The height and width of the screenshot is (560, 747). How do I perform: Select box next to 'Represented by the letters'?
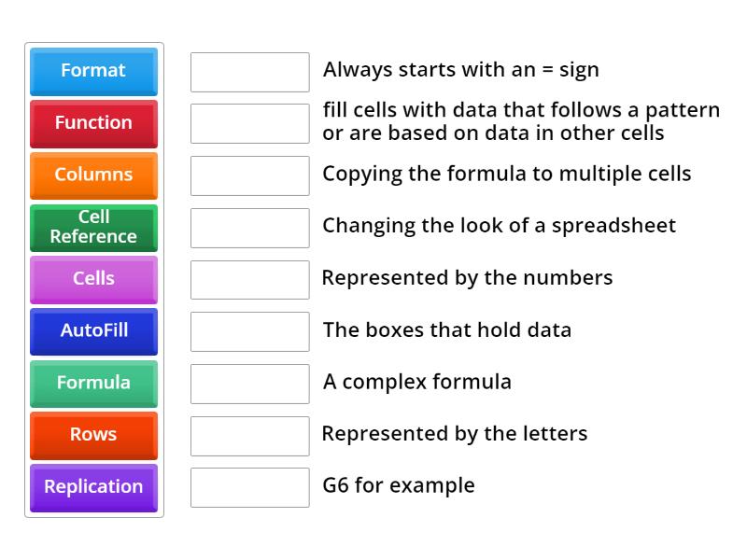(x=249, y=435)
